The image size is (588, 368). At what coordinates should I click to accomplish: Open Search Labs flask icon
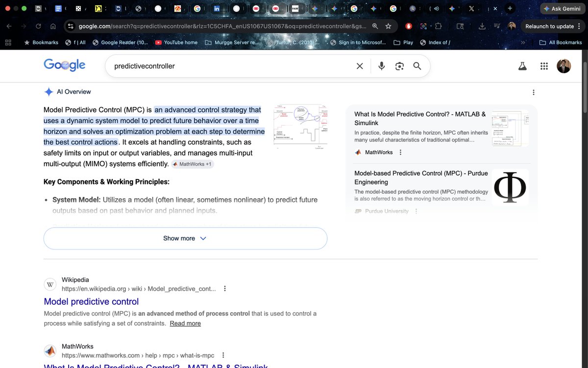[x=522, y=66]
